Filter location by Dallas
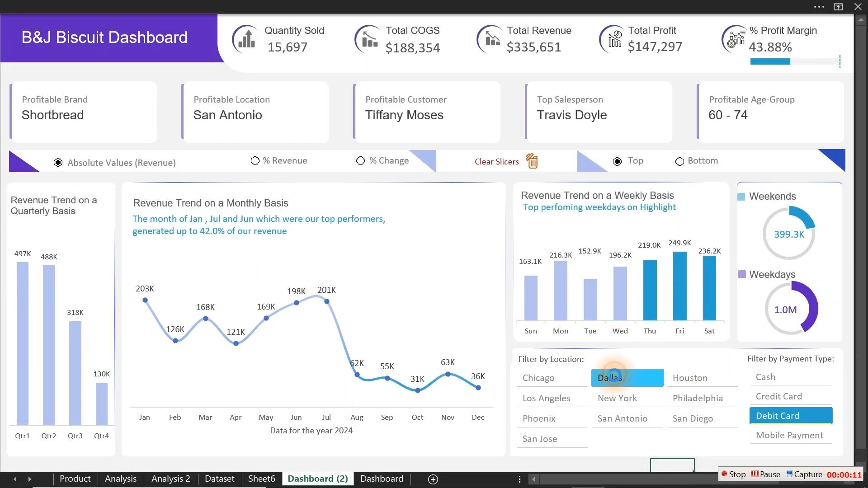The image size is (868, 488). (x=627, y=378)
